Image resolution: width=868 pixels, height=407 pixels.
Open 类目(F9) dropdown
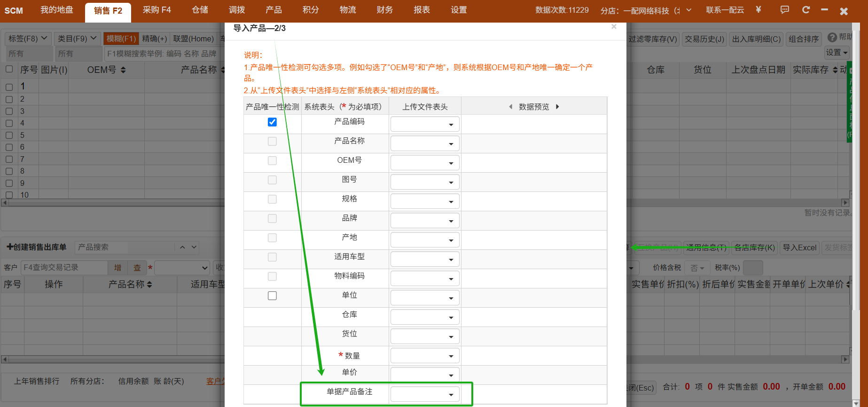coord(77,39)
